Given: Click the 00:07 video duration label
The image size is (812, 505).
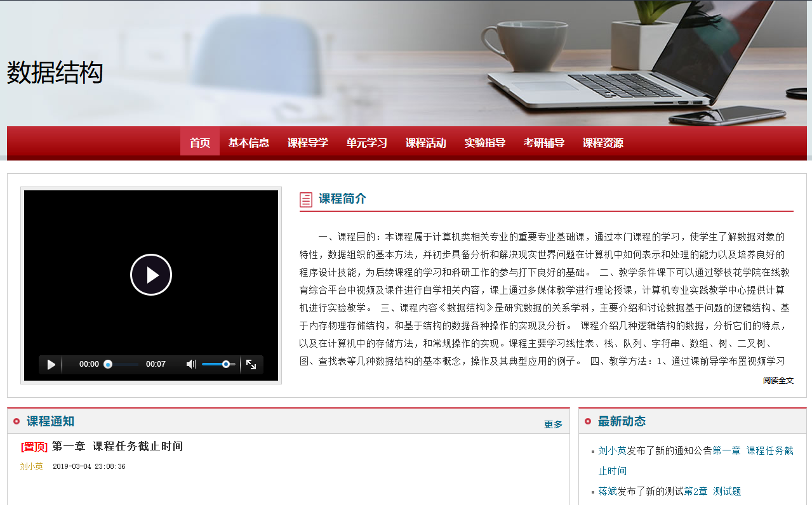Looking at the screenshot, I should tap(156, 364).
